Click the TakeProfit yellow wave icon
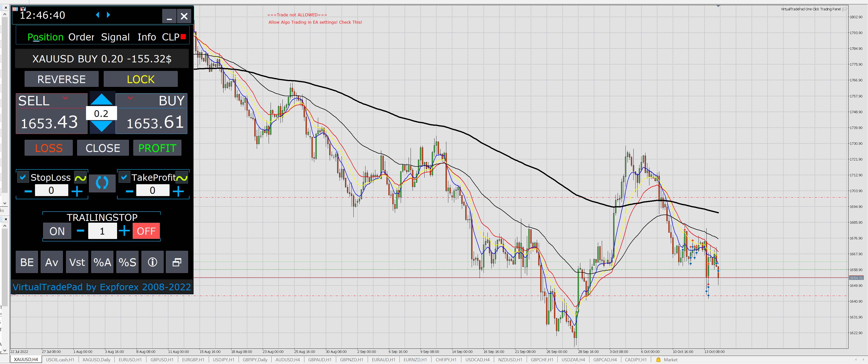Image resolution: width=868 pixels, height=364 pixels. 182,178
